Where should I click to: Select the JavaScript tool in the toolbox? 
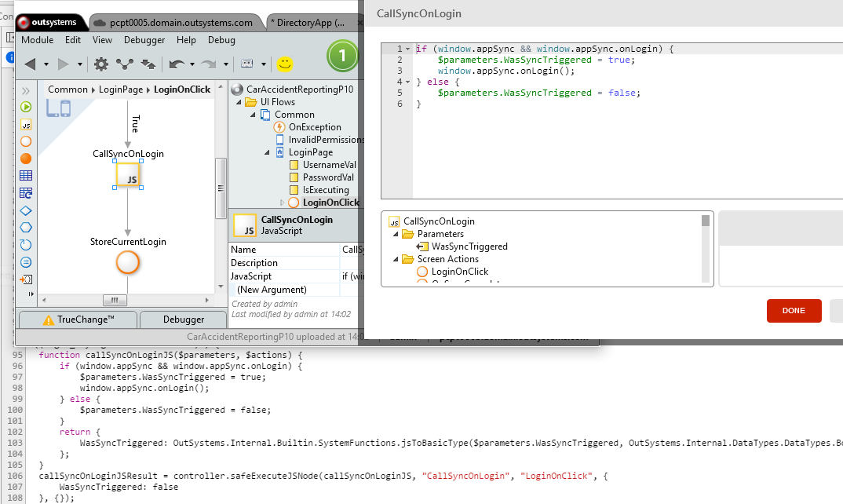point(26,124)
